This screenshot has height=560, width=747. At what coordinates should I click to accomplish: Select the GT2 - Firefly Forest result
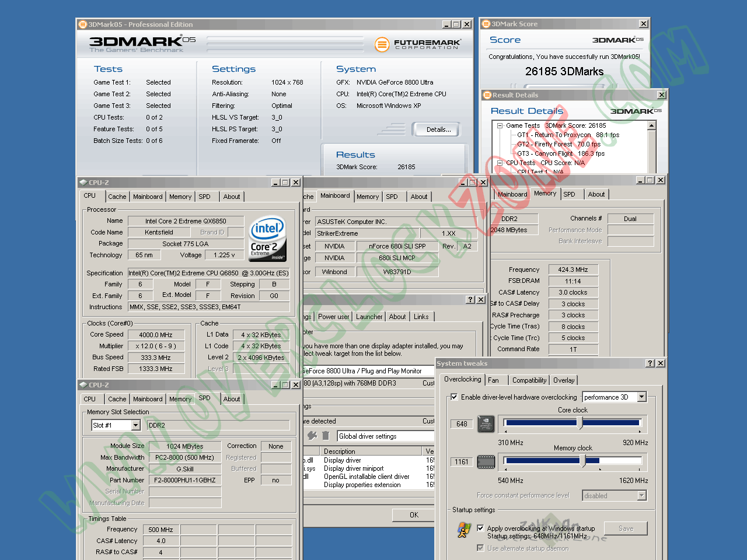[558, 144]
